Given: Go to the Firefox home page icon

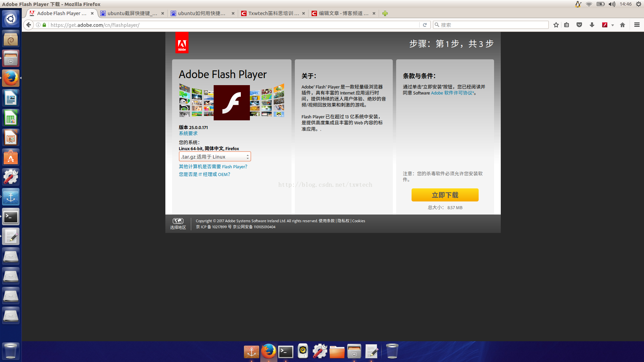Looking at the screenshot, I should pos(623,25).
